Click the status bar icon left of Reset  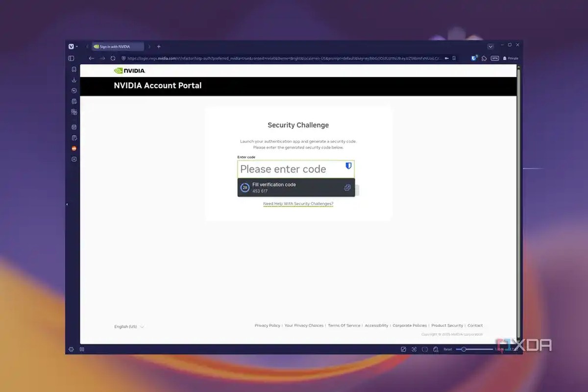tap(435, 349)
